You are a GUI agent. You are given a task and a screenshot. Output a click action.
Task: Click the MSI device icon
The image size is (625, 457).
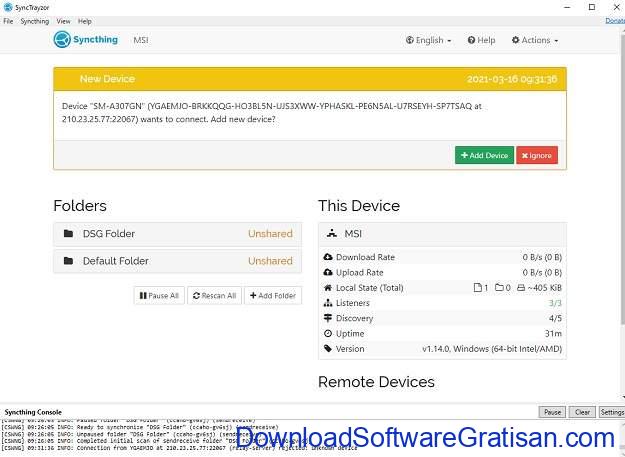point(332,233)
